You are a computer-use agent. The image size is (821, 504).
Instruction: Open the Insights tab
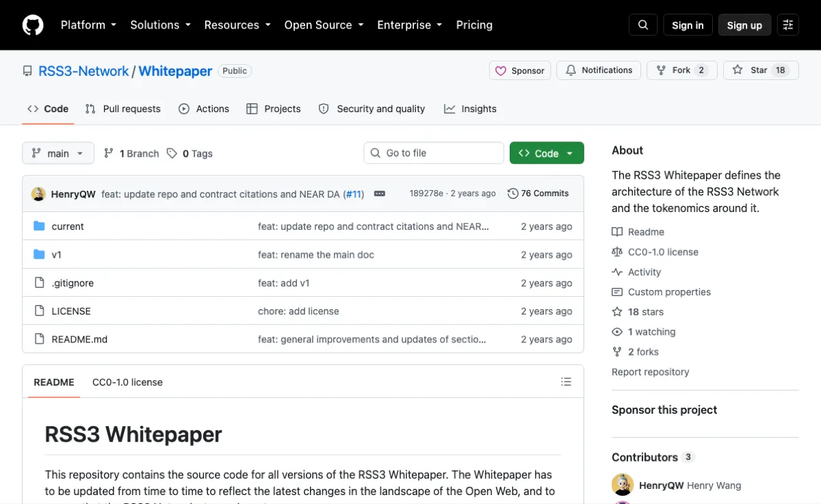(x=470, y=109)
